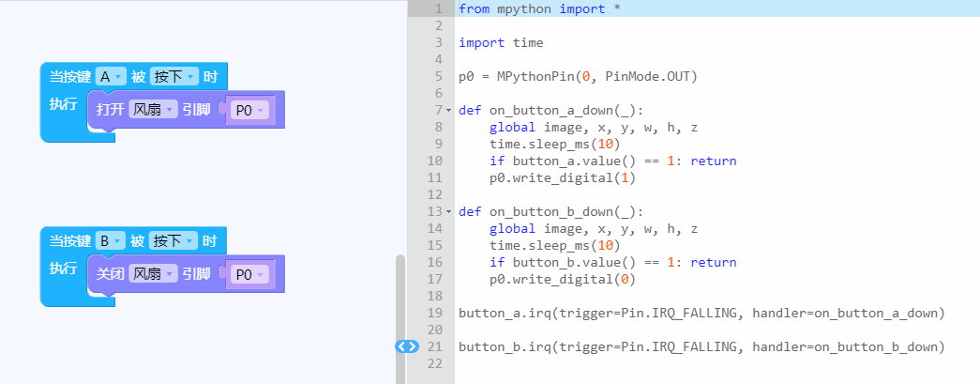Open 风扇 dropdown in the 关闭 block
The image size is (980, 384).
(x=153, y=274)
